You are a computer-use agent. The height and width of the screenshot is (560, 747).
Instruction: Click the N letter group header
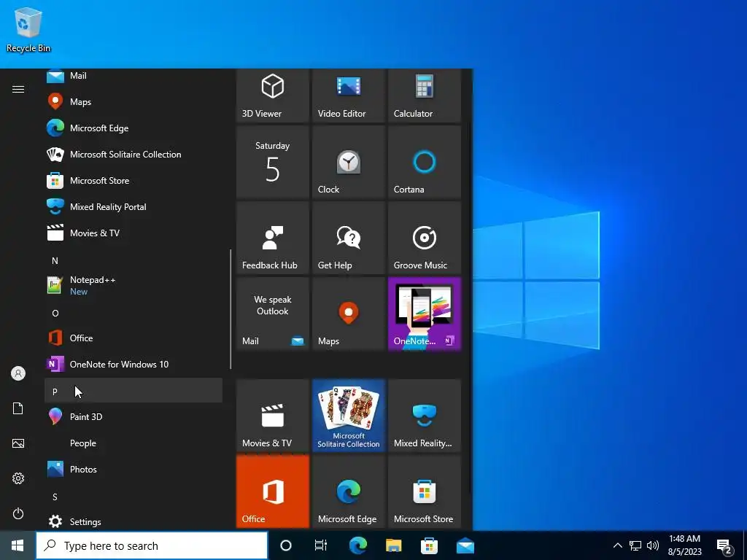(x=133, y=260)
